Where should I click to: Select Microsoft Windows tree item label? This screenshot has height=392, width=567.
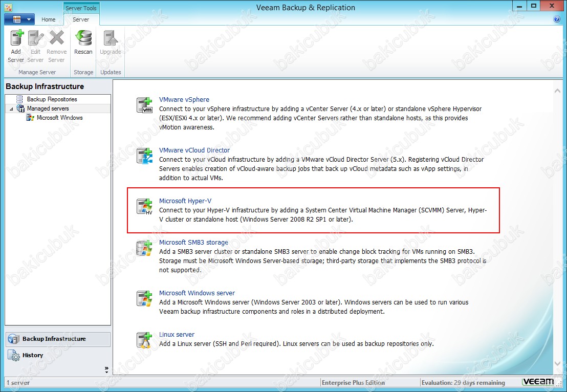click(60, 118)
